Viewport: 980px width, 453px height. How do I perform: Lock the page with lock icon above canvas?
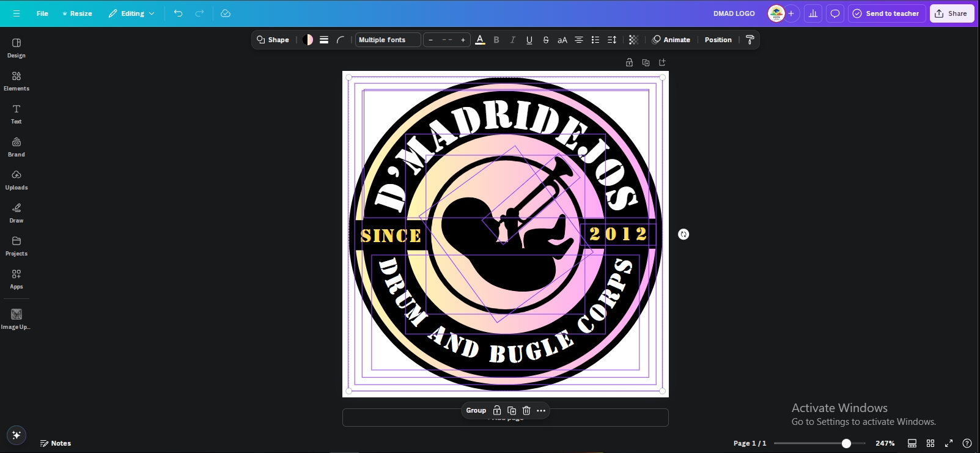click(x=629, y=62)
